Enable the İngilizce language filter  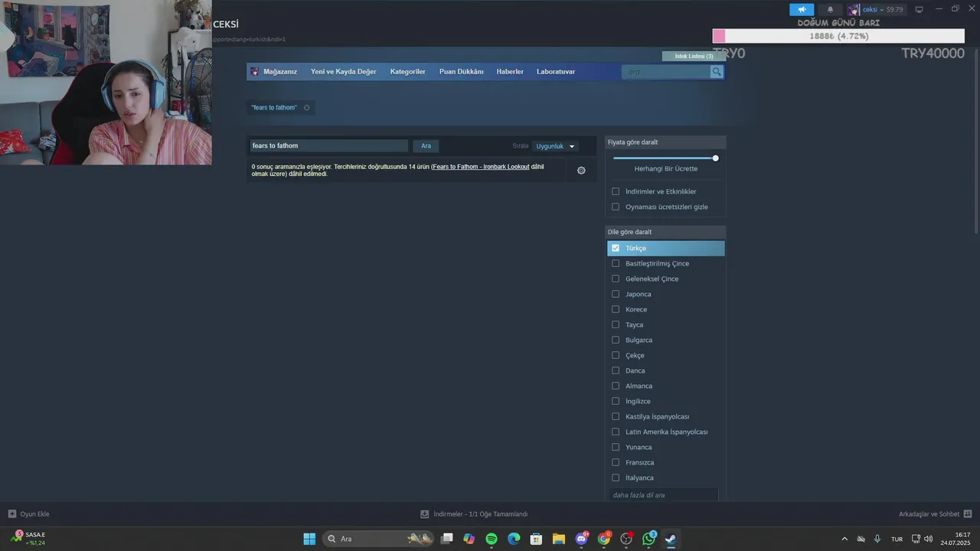pyautogui.click(x=616, y=401)
